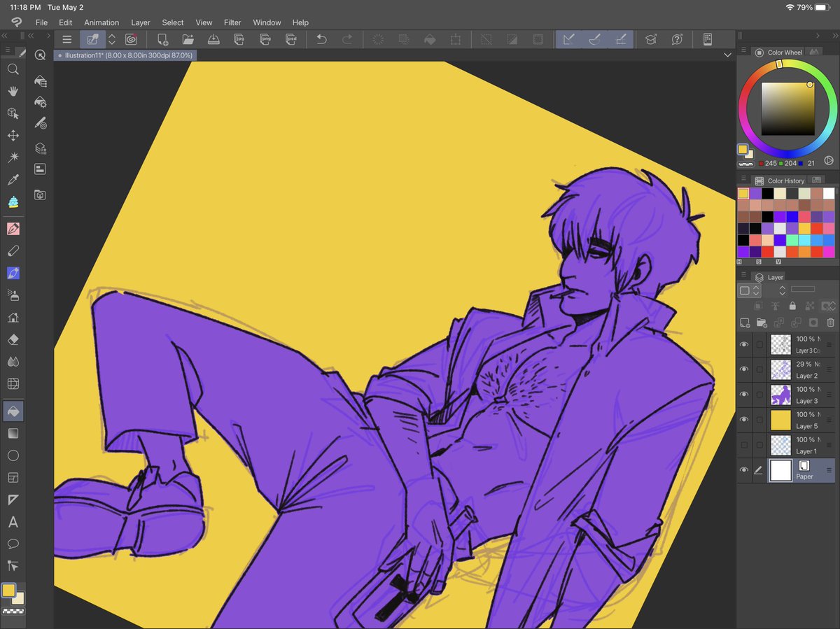Select the Balloon speech bubble tool
The image size is (840, 629).
click(13, 544)
